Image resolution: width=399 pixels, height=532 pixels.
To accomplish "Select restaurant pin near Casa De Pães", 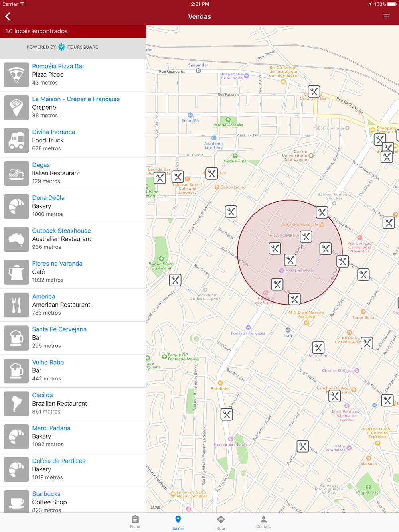I will (314, 91).
